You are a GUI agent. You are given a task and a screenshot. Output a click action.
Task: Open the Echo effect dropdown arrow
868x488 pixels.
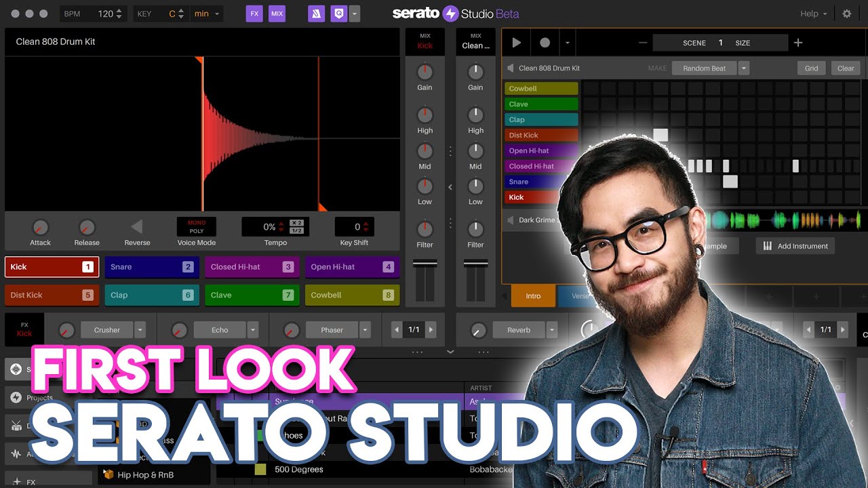pos(252,330)
